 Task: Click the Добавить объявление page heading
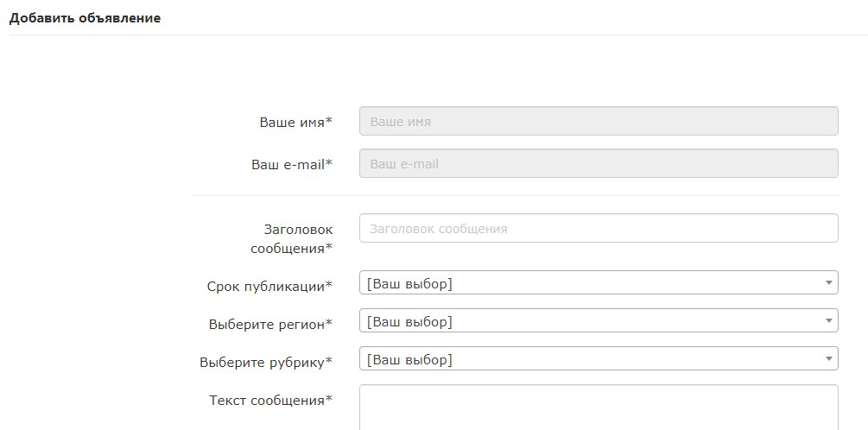tap(85, 18)
